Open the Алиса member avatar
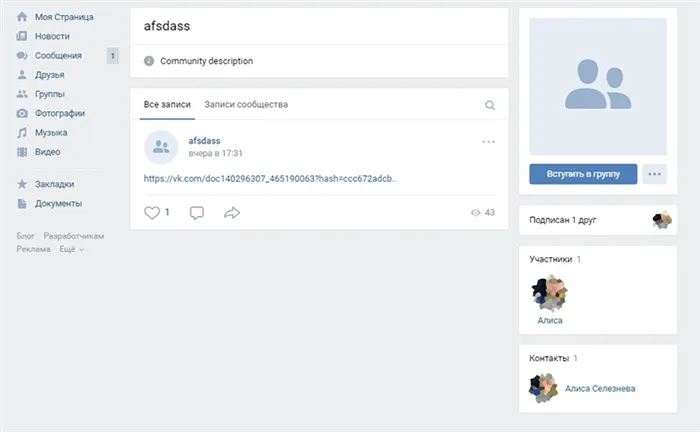Viewport: 700px width, 432px height. [549, 293]
